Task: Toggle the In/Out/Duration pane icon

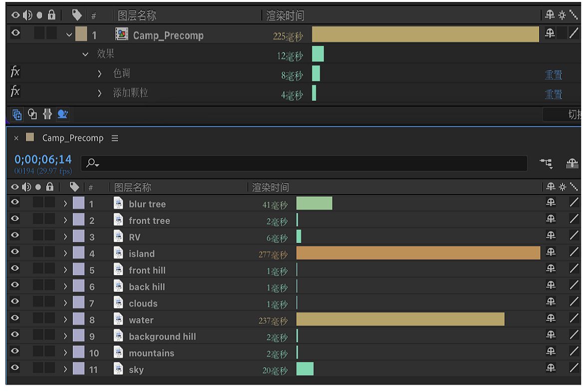Action: [x=47, y=115]
